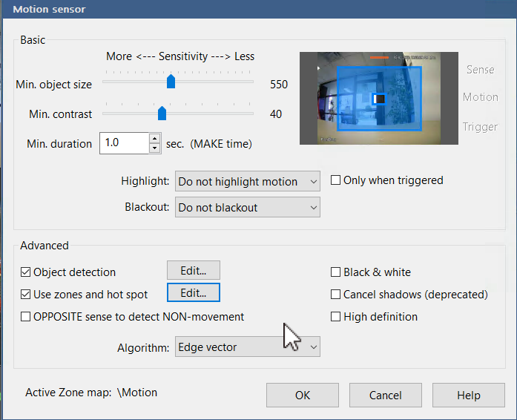
Task: Click the Cancel button
Action: pyautogui.click(x=386, y=395)
